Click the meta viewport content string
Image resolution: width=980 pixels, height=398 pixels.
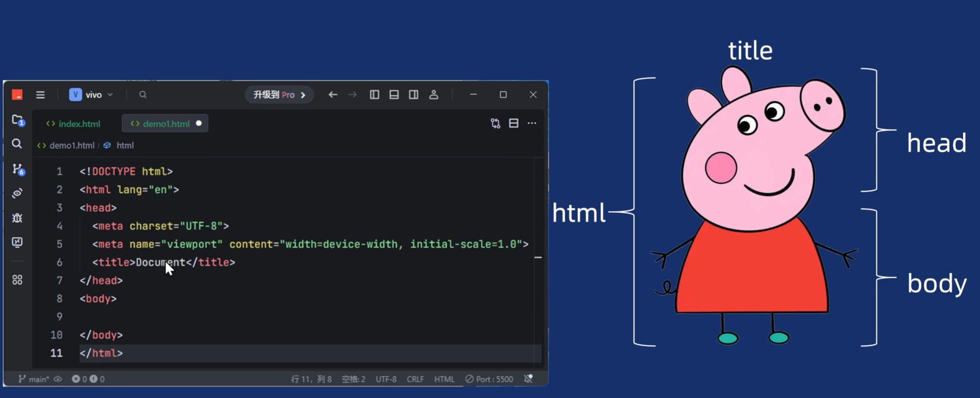click(x=401, y=244)
